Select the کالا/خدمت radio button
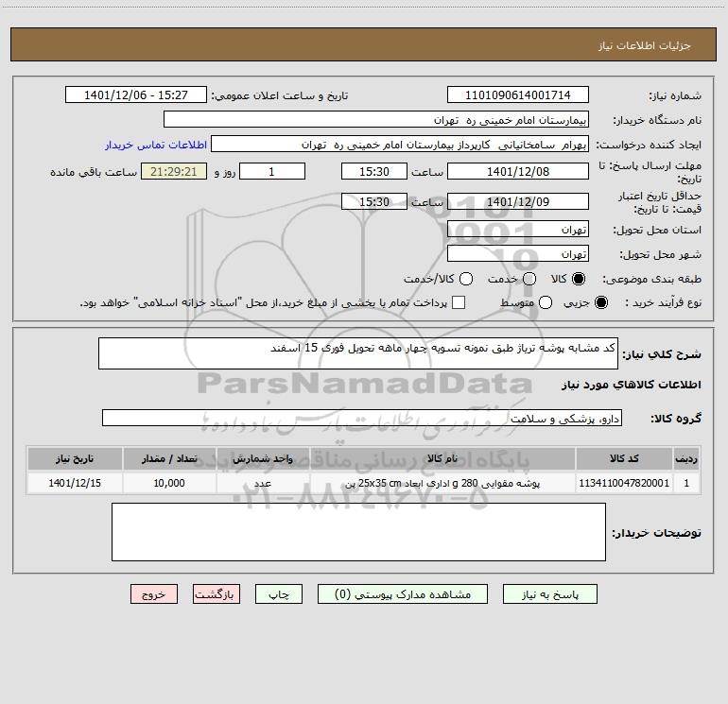Viewport: 728px width, 704px height. (466, 279)
